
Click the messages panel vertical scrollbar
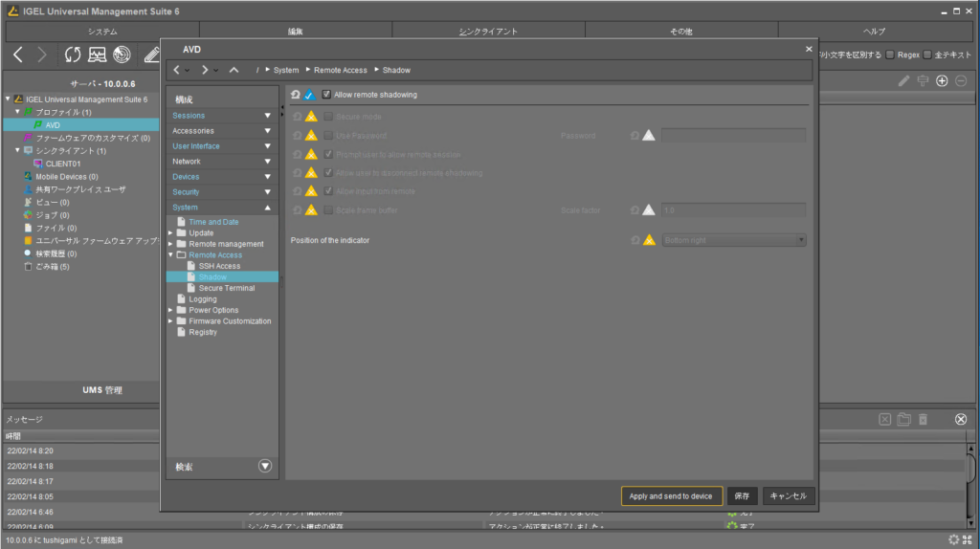[x=970, y=486]
